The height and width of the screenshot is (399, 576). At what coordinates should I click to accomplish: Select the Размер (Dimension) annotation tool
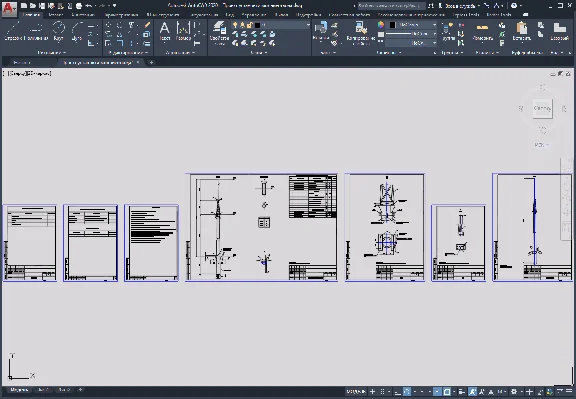pyautogui.click(x=183, y=31)
